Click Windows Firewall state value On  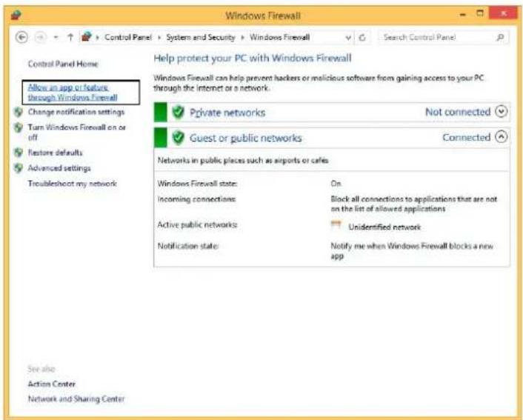pyautogui.click(x=336, y=184)
